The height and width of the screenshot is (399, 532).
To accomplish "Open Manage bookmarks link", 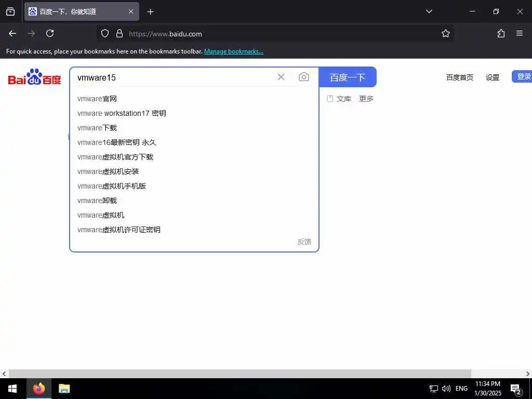I will [233, 51].
